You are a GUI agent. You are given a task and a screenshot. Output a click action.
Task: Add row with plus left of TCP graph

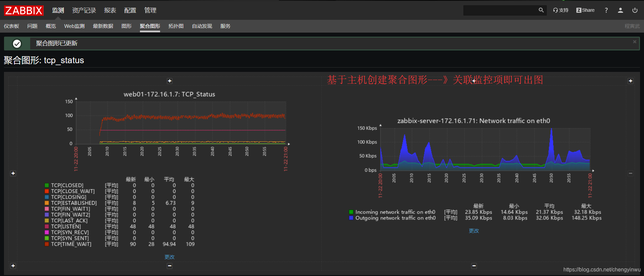click(x=13, y=173)
